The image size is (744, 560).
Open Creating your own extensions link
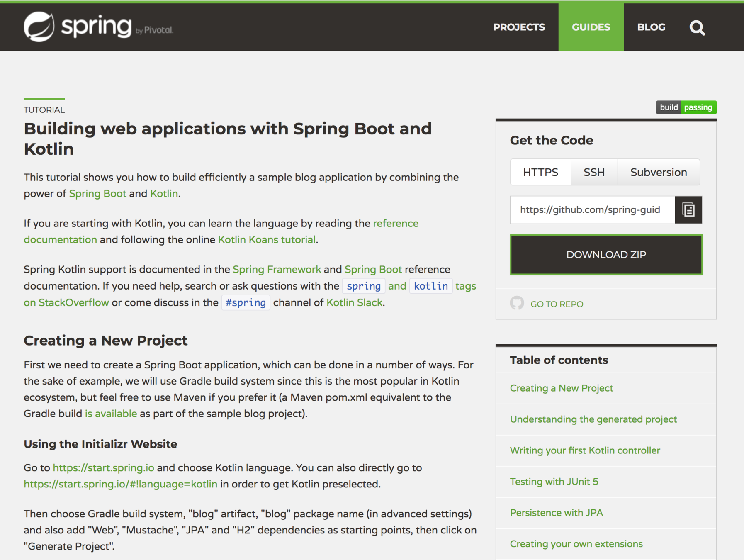(x=576, y=544)
